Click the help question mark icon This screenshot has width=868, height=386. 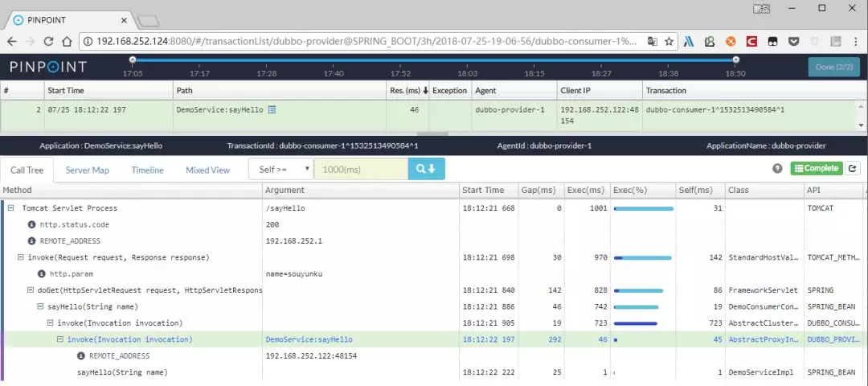click(x=777, y=168)
